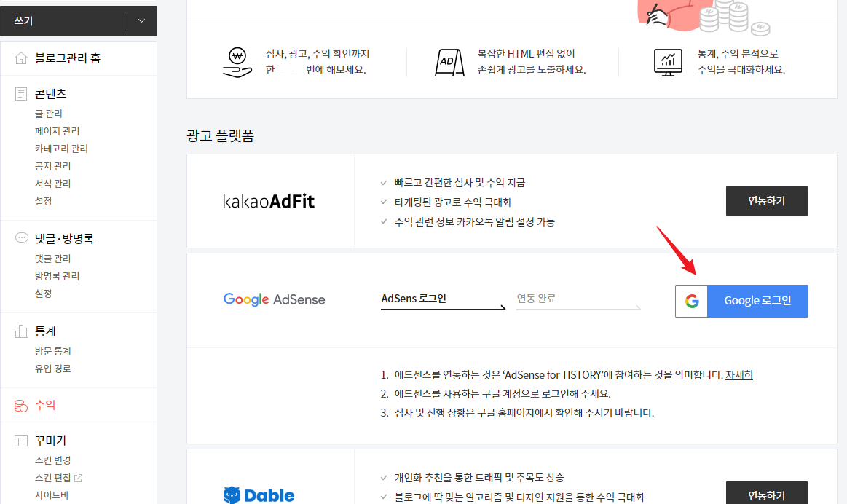The width and height of the screenshot is (847, 504).
Task: Click the monitor chart statistics icon
Action: (668, 62)
